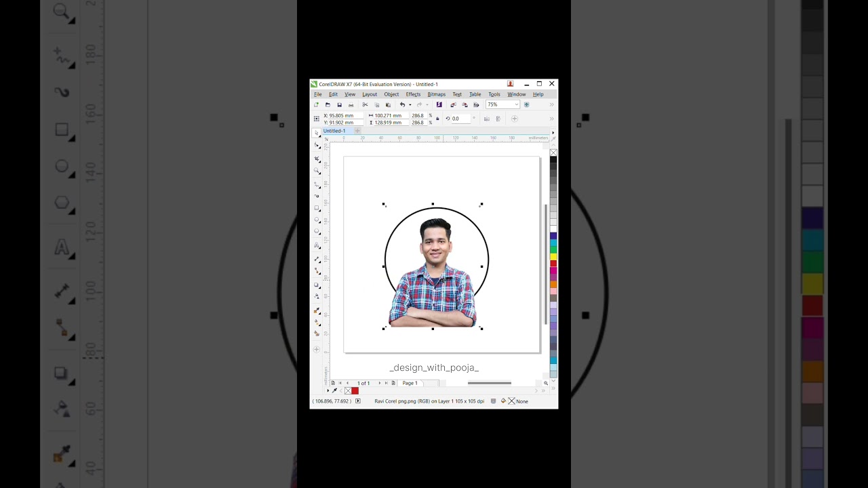The width and height of the screenshot is (868, 488).
Task: Open the Tools menu
Action: (494, 94)
